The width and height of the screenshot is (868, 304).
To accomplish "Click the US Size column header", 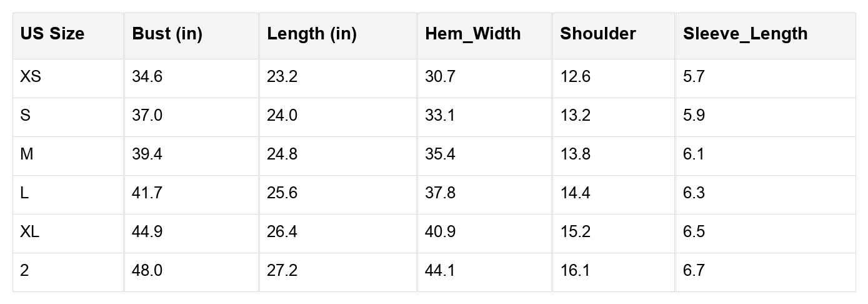I will coord(52,34).
